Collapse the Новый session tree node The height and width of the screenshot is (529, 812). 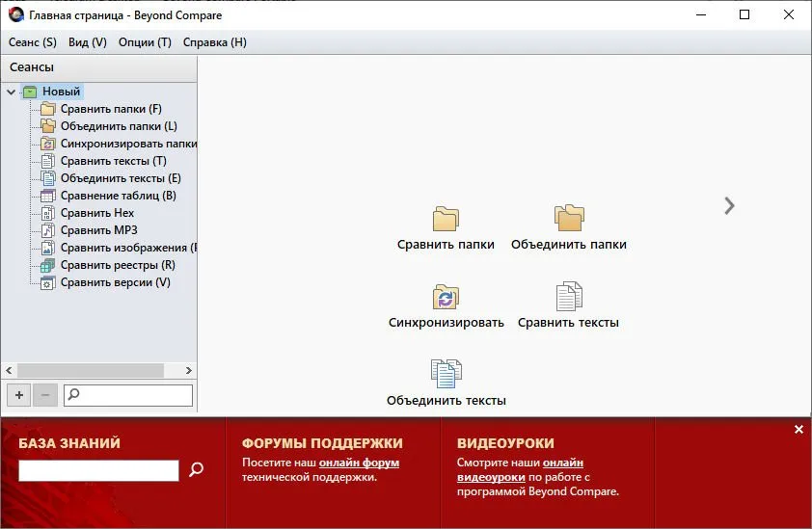11,93
